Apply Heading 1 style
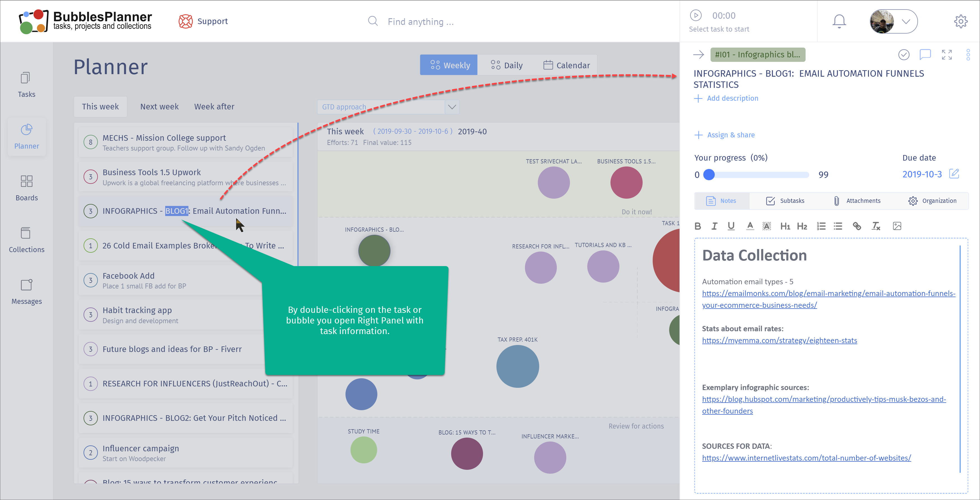 pyautogui.click(x=785, y=226)
